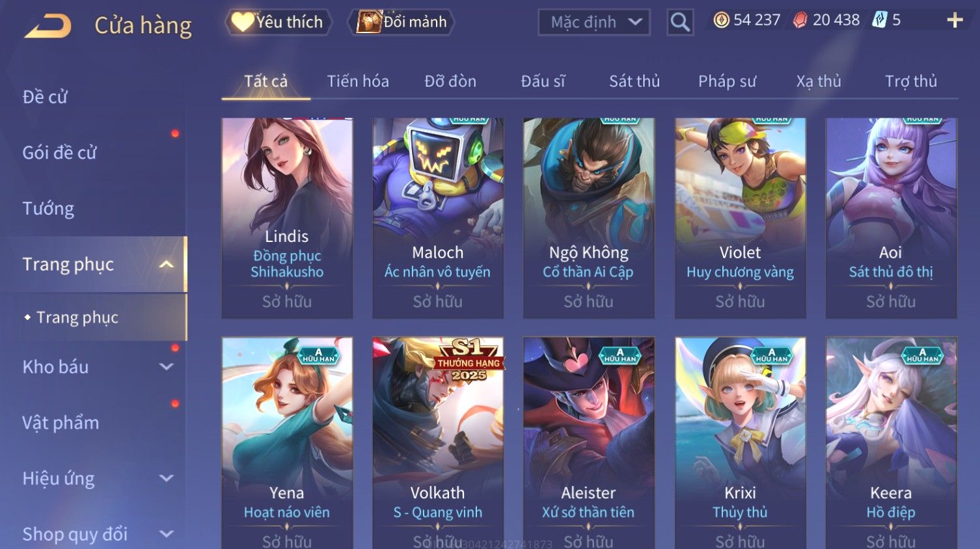The height and width of the screenshot is (549, 980).
Task: Open the search magnifier icon
Action: (x=680, y=22)
